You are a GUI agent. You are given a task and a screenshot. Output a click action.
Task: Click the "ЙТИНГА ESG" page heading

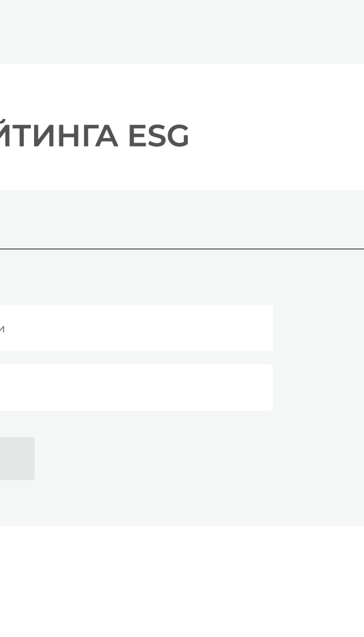(93, 135)
